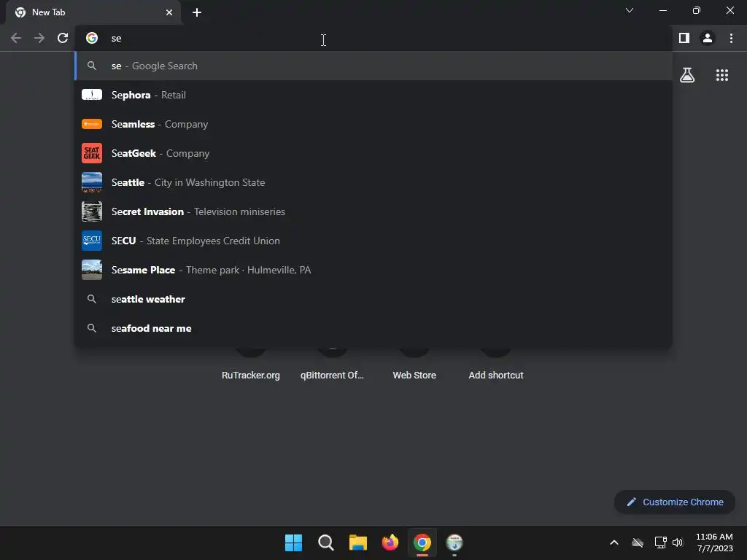747x560 pixels.
Task: Launch Firefox from the taskbar
Action: (x=390, y=542)
